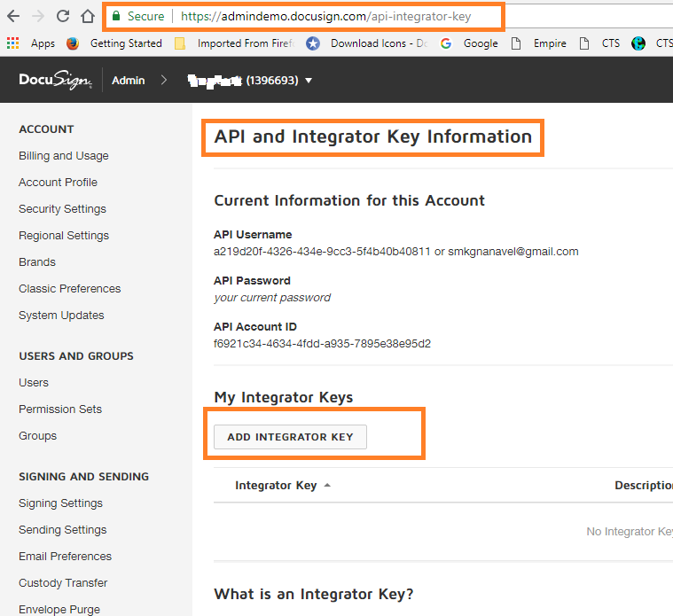
Task: Open System Updates
Action: [x=61, y=316]
